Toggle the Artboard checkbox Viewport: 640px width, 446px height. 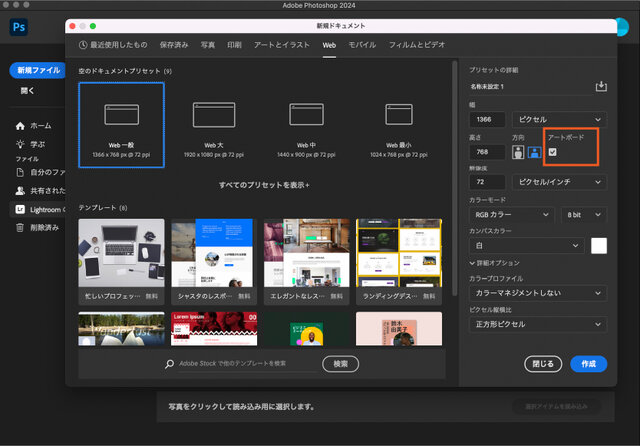click(x=552, y=152)
